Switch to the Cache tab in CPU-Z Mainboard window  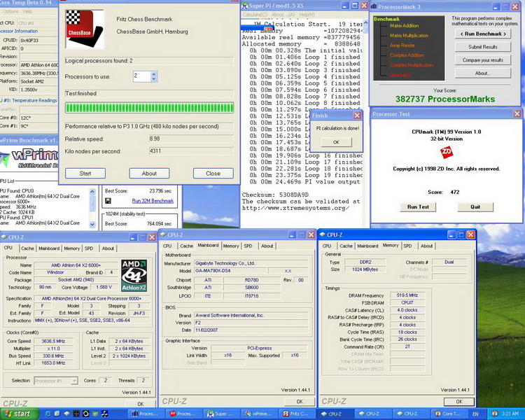tap(186, 246)
